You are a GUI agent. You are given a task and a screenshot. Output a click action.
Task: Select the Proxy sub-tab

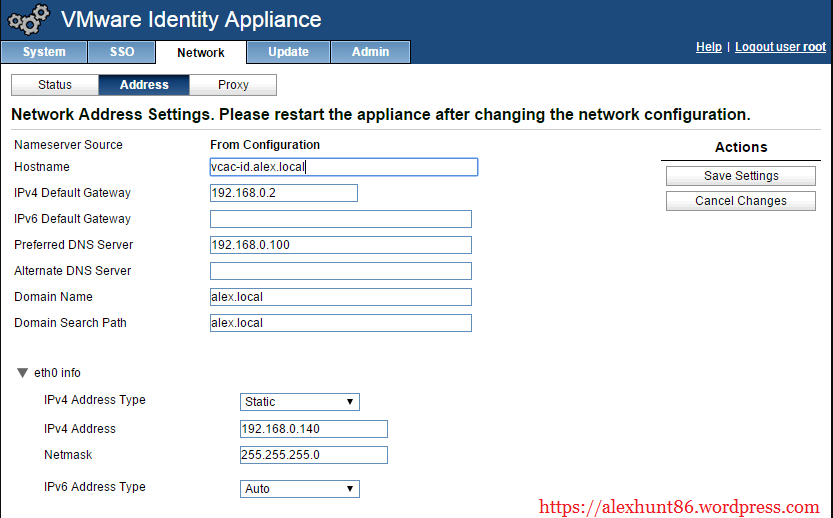(x=233, y=85)
